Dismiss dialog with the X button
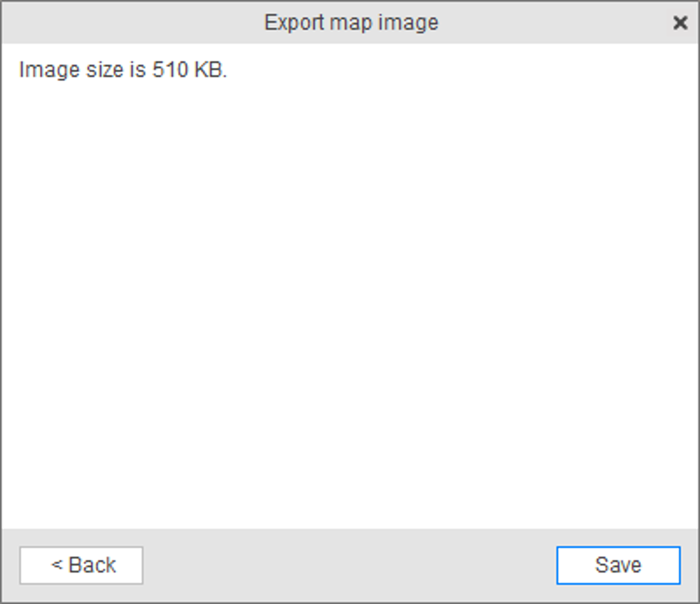 pos(680,22)
